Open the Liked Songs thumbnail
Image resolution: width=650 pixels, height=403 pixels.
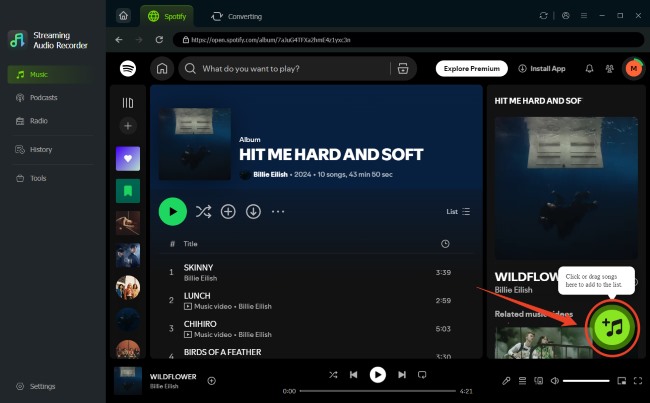pyautogui.click(x=128, y=158)
